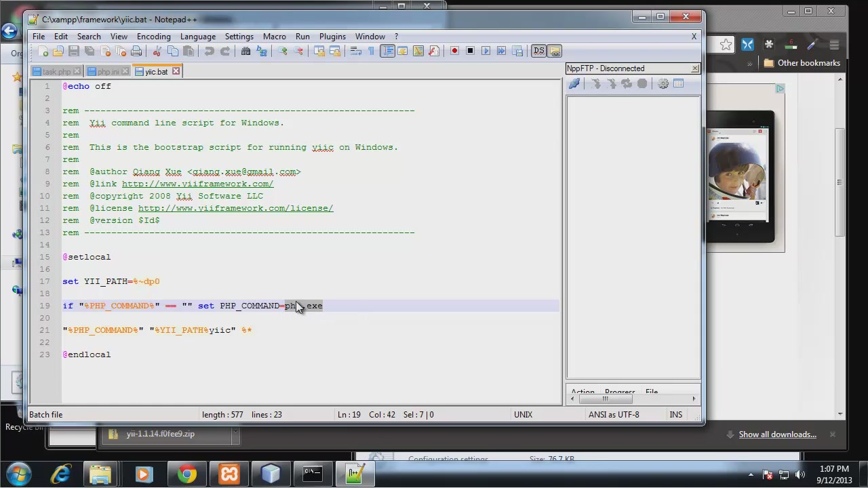Image resolution: width=868 pixels, height=488 pixels.
Task: Open XAMPP from the taskbar
Action: point(229,473)
